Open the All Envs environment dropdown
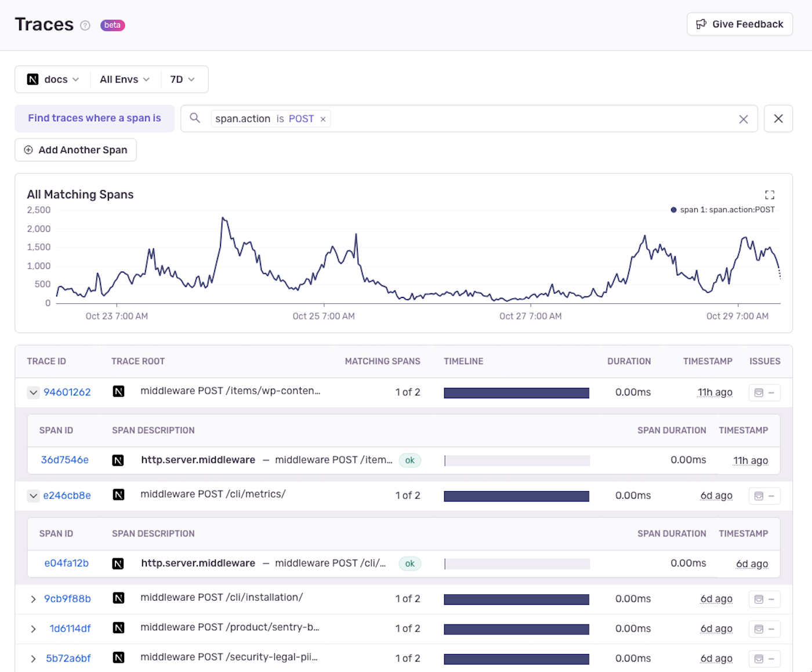 (x=125, y=79)
